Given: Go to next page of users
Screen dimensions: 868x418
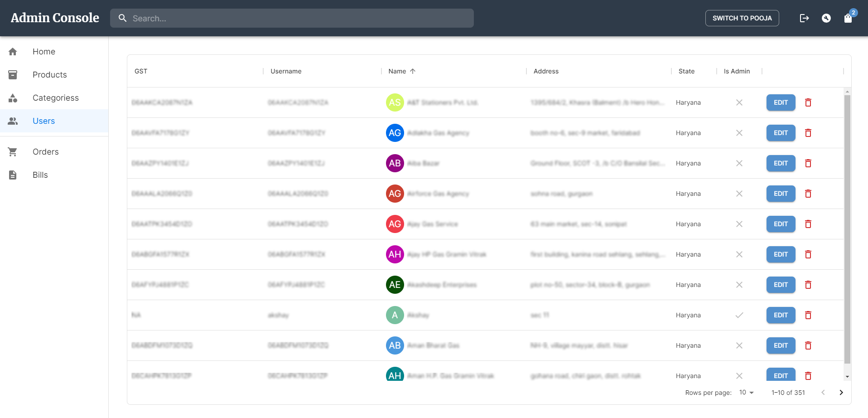Looking at the screenshot, I should click(x=841, y=393).
